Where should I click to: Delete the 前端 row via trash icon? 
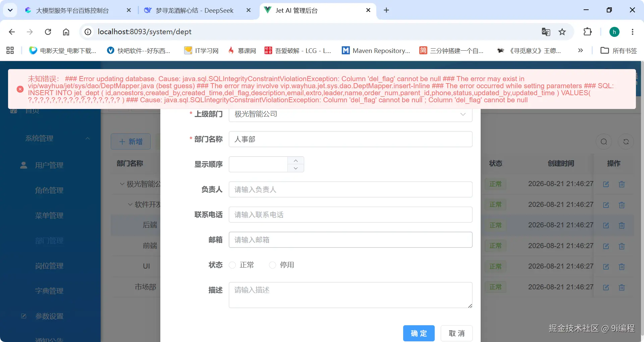coord(622,246)
